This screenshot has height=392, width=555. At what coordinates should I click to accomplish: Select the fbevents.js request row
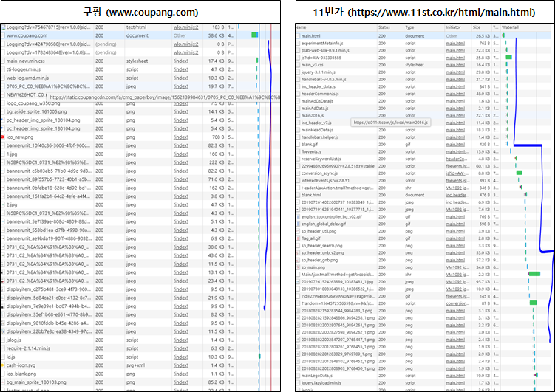(x=423, y=151)
